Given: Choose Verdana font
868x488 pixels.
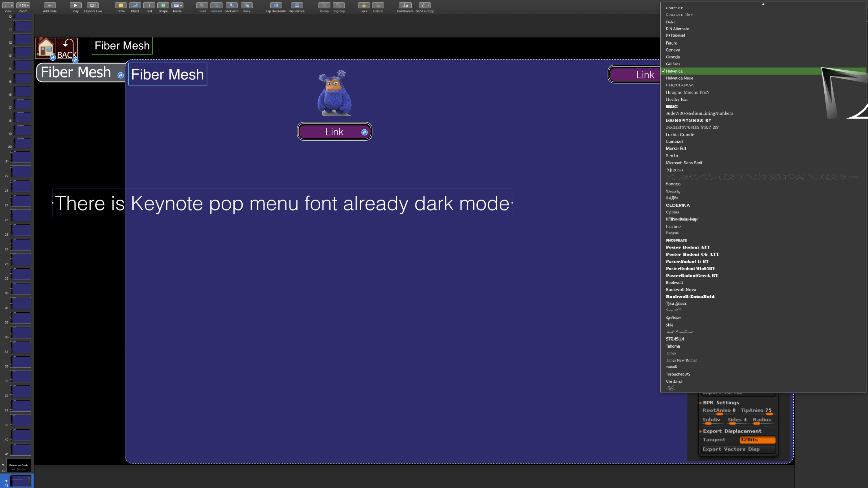Looking at the screenshot, I should 763,382.
